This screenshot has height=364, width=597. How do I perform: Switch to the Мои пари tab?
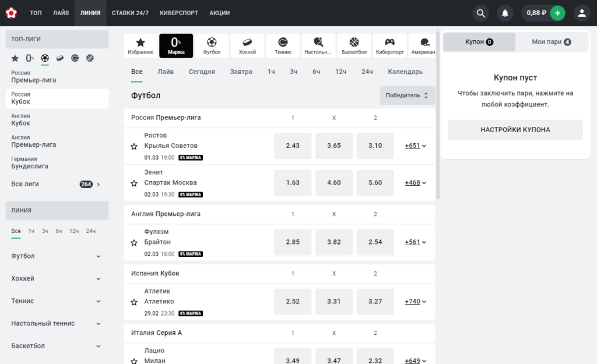point(552,42)
